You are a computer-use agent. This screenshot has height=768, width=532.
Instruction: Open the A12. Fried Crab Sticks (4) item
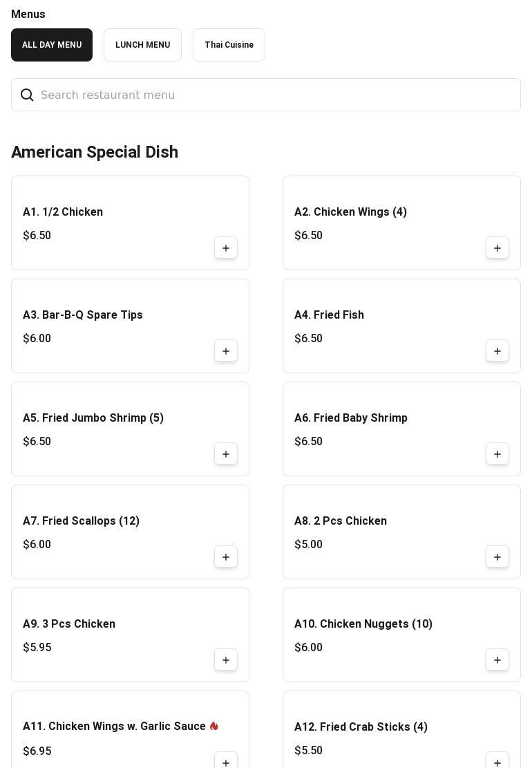coord(361,727)
